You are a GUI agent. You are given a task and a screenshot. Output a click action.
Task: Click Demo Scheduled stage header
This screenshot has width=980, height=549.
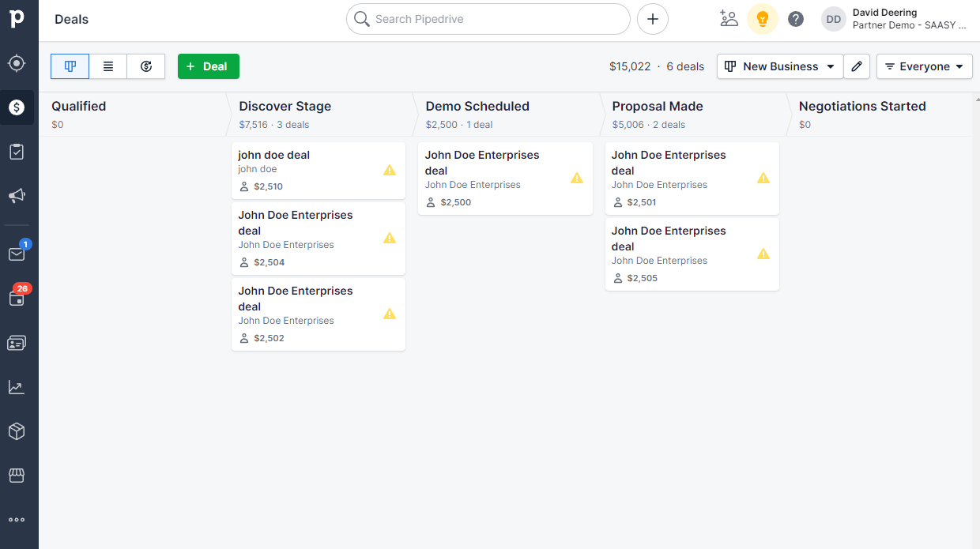coord(477,106)
